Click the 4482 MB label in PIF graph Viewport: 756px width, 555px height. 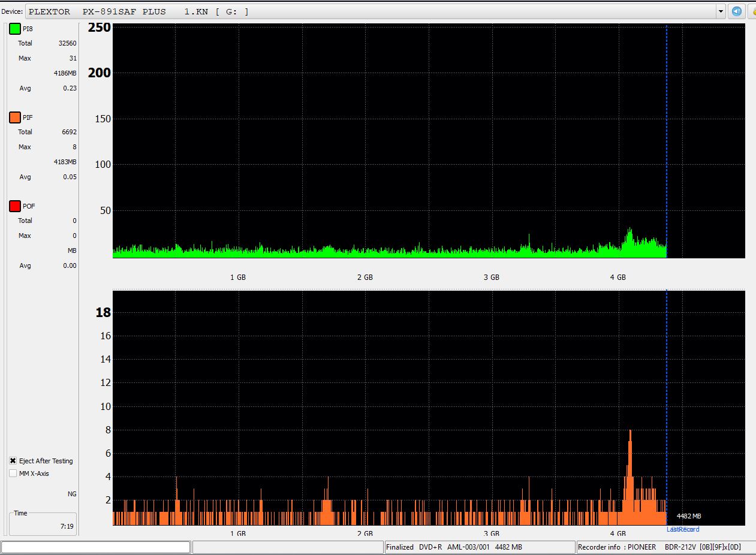(x=688, y=516)
